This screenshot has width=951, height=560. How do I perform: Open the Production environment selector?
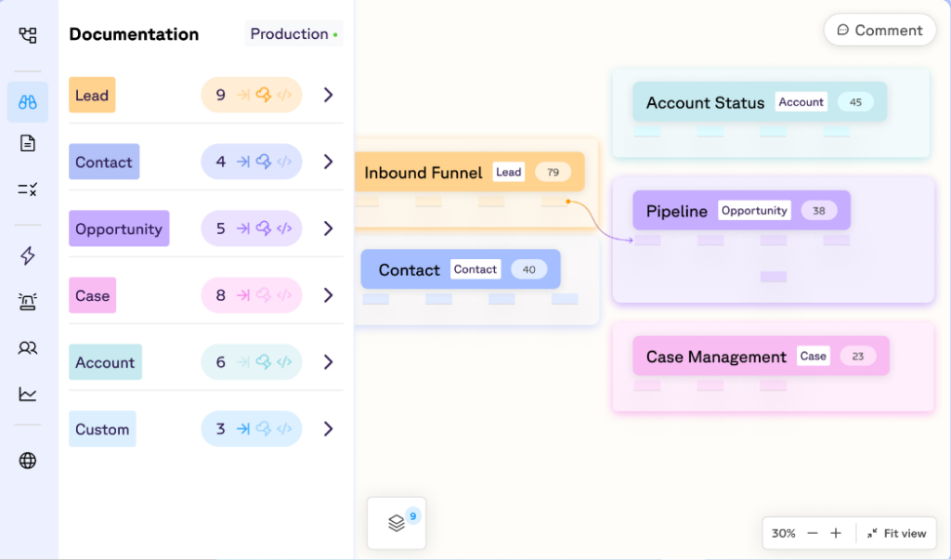[x=293, y=34]
